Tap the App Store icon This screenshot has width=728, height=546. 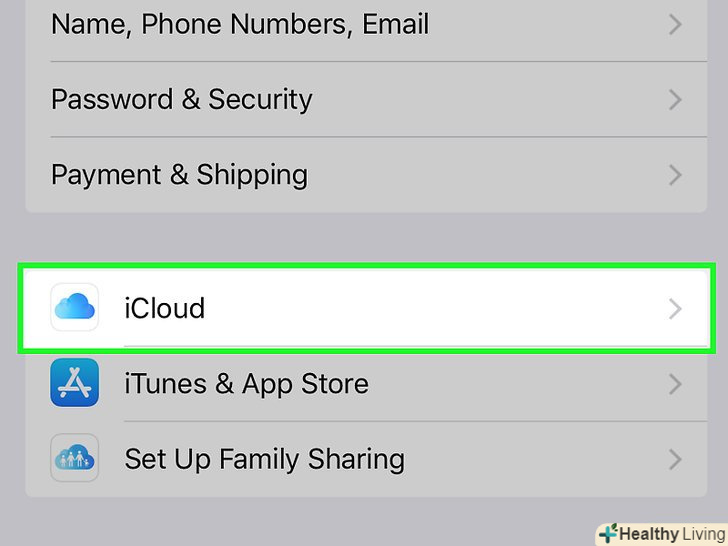75,383
